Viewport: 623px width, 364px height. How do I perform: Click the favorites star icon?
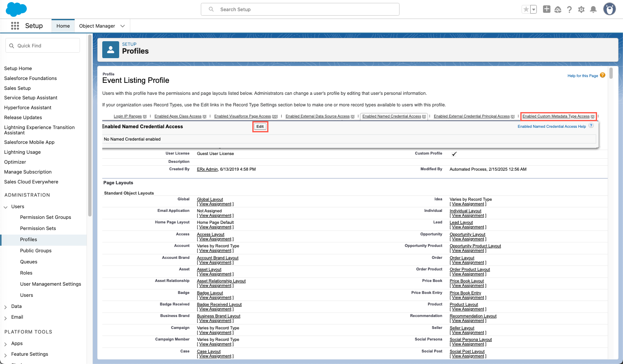526,9
